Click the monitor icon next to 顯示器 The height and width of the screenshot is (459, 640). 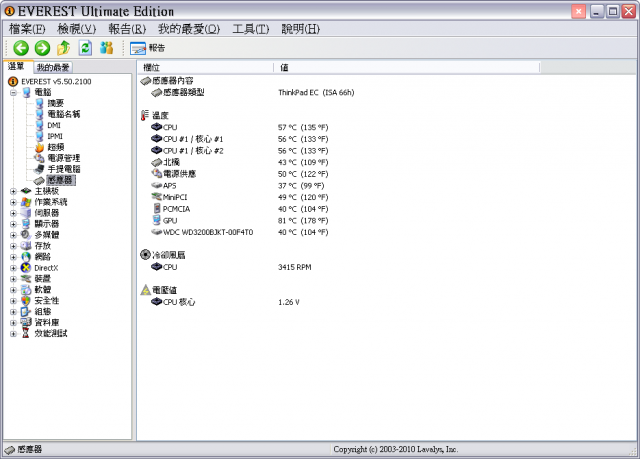click(26, 224)
